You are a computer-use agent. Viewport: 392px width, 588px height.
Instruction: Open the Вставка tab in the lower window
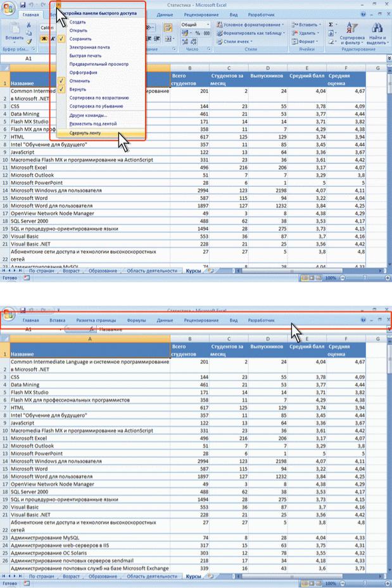pos(58,321)
